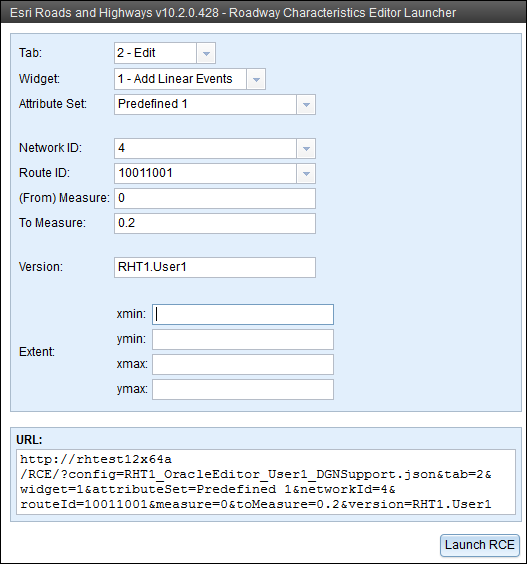Focus the xmin extent field
This screenshot has width=527, height=564.
[243, 314]
